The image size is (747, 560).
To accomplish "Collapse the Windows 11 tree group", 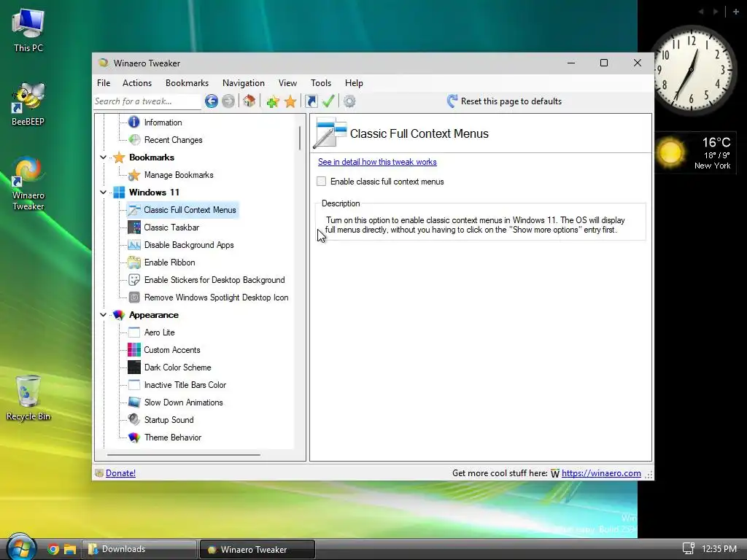I will tap(103, 192).
